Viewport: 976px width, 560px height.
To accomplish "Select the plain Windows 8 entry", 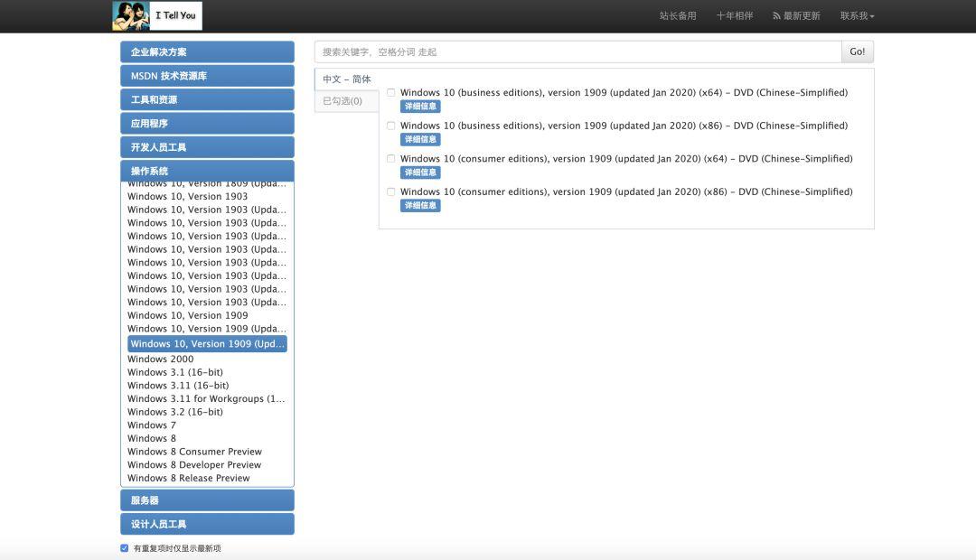I will (x=152, y=438).
